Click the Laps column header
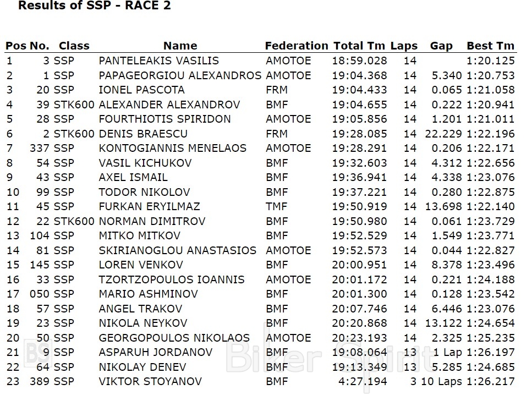Image resolution: width=532 pixels, height=395 pixels. click(404, 46)
